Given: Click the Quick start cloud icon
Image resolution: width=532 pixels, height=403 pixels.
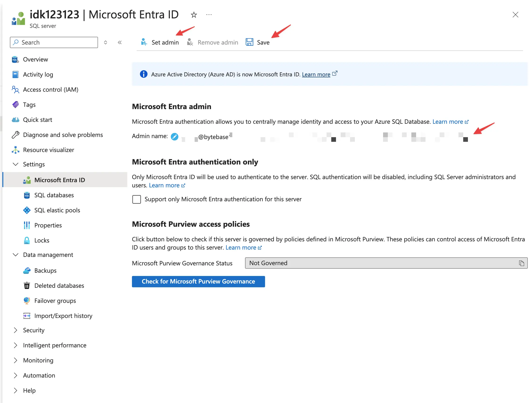Looking at the screenshot, I should (15, 120).
